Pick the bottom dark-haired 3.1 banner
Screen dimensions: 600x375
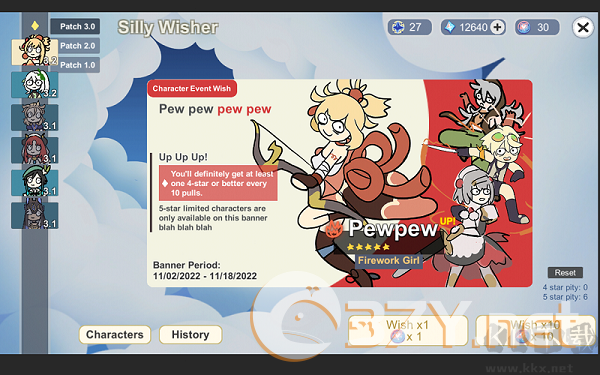(34, 215)
